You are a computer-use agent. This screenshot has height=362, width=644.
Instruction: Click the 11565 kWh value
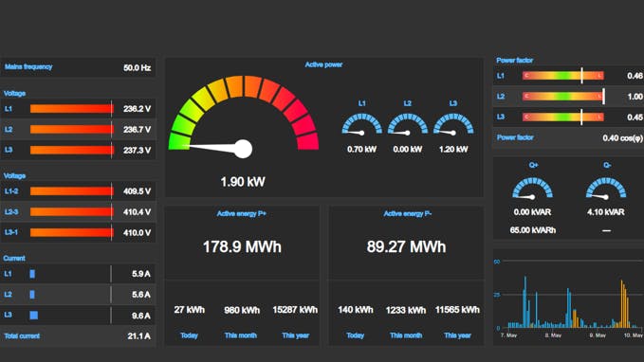pos(457,310)
